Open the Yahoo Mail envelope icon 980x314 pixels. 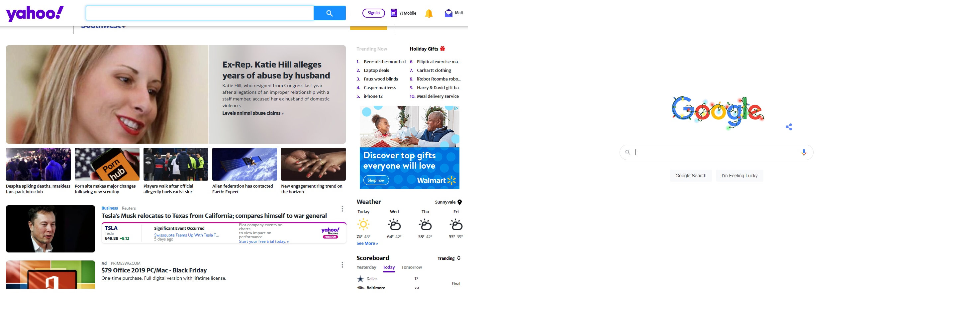448,13
